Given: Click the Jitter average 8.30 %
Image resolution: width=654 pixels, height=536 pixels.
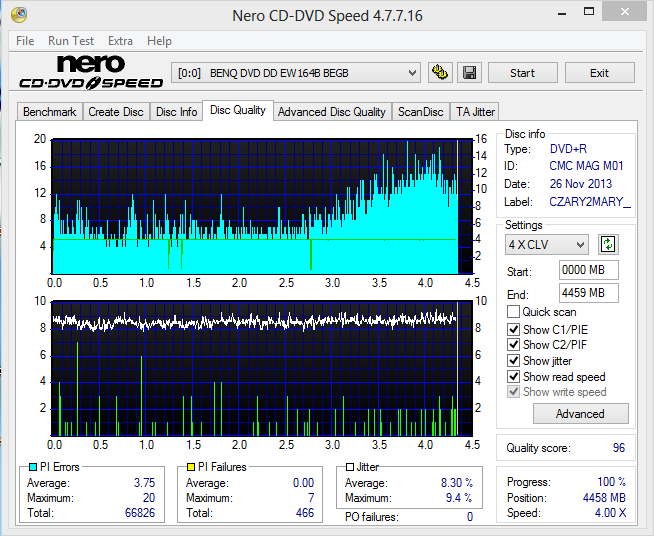Looking at the screenshot, I should (x=457, y=483).
